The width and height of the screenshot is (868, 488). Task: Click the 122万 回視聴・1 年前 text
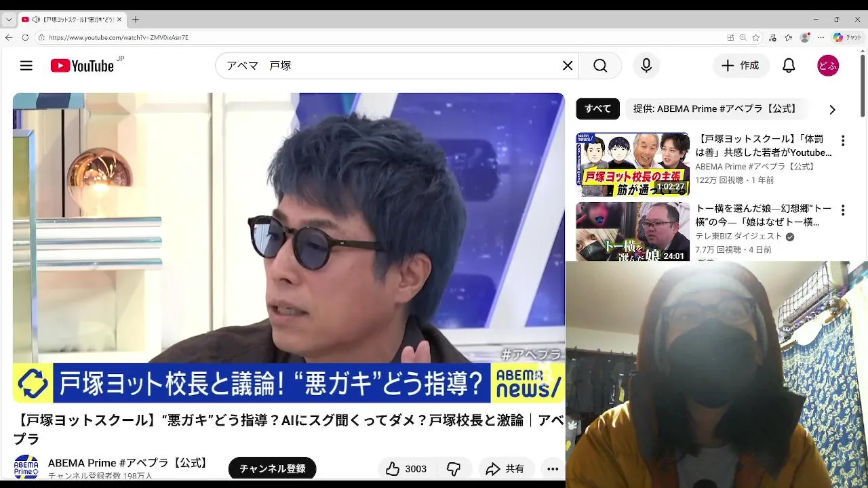(x=734, y=180)
